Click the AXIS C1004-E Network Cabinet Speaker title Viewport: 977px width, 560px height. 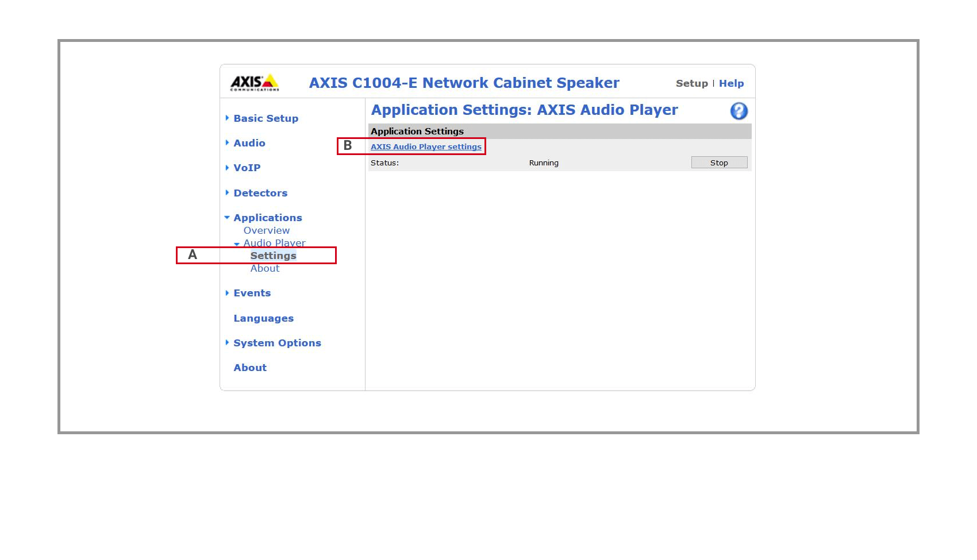pyautogui.click(x=464, y=83)
